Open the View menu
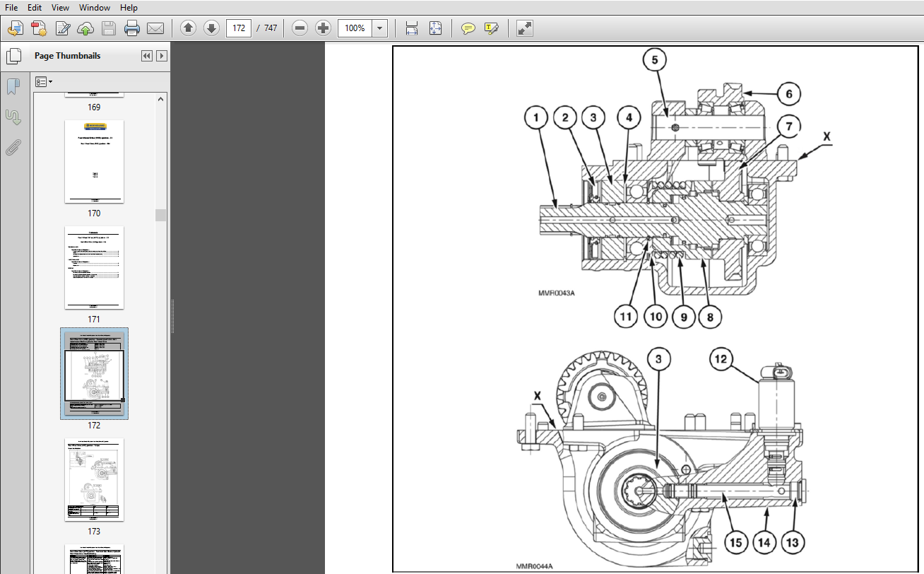 point(61,7)
